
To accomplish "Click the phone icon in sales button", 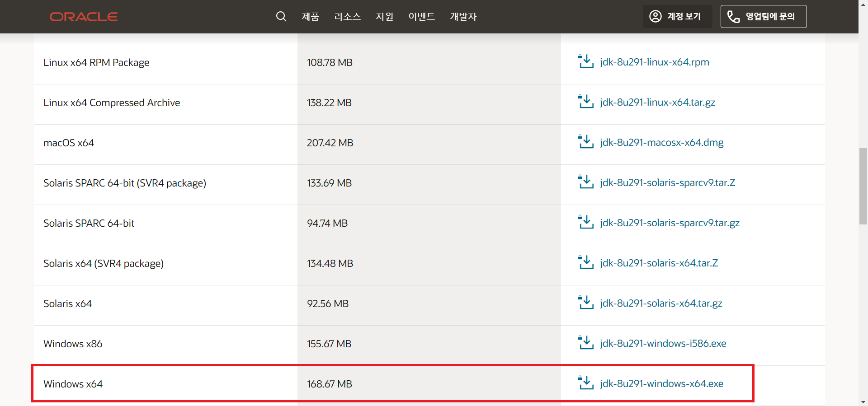I will click(733, 17).
